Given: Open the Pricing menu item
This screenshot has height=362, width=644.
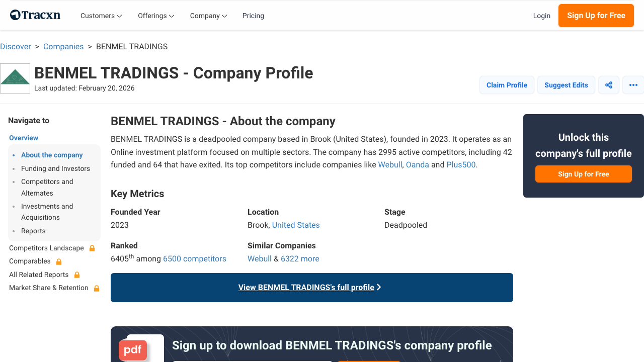Looking at the screenshot, I should (253, 16).
